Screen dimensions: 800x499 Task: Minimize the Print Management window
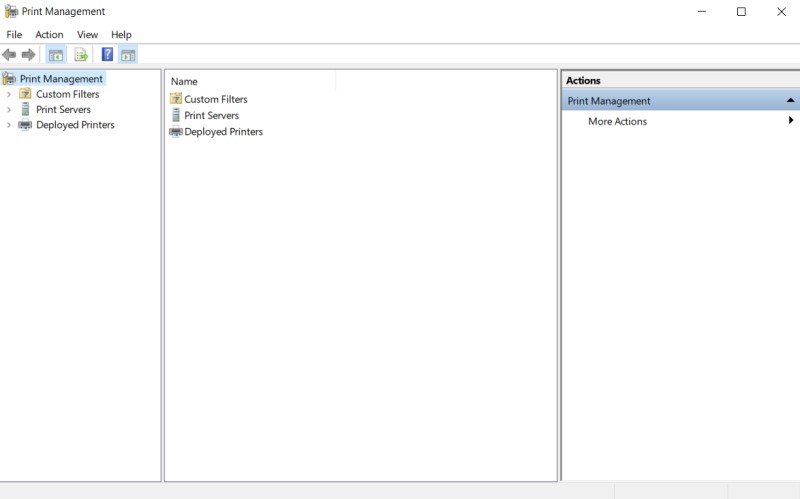[702, 11]
